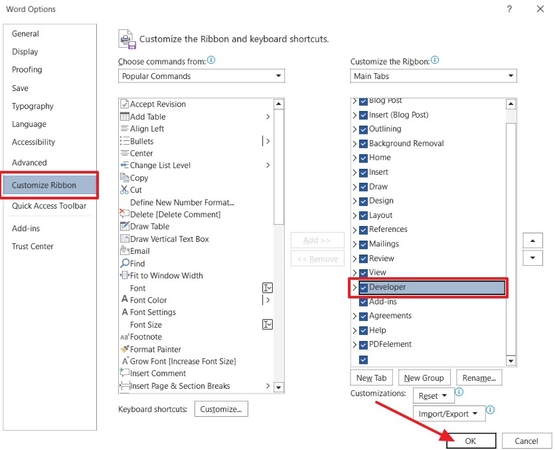Confirm changes with the OK button

[471, 441]
